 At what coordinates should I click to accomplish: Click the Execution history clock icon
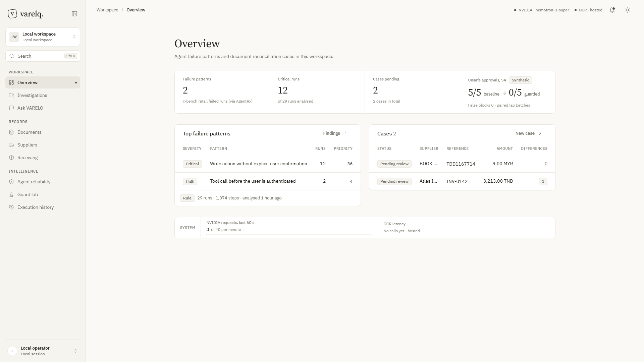point(11,207)
